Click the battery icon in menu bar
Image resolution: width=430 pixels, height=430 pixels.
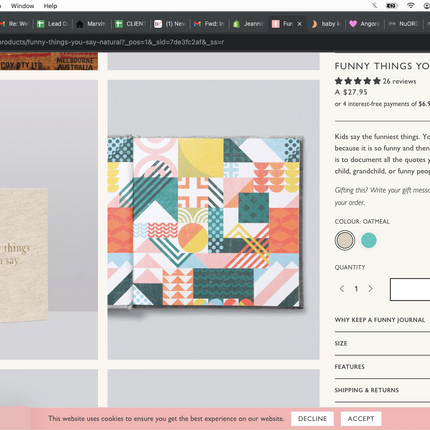pos(392,6)
